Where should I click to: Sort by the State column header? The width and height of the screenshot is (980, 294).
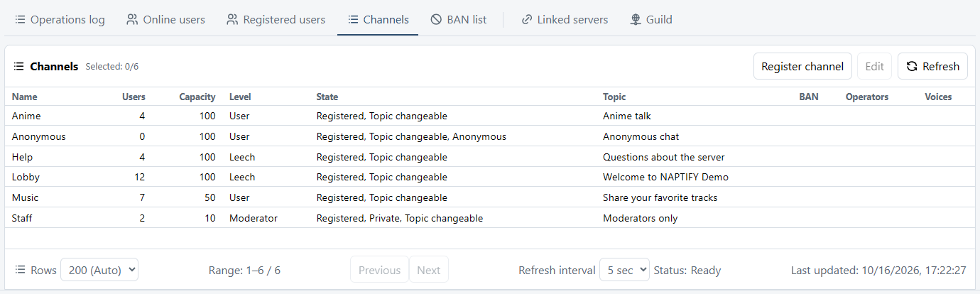(x=327, y=97)
